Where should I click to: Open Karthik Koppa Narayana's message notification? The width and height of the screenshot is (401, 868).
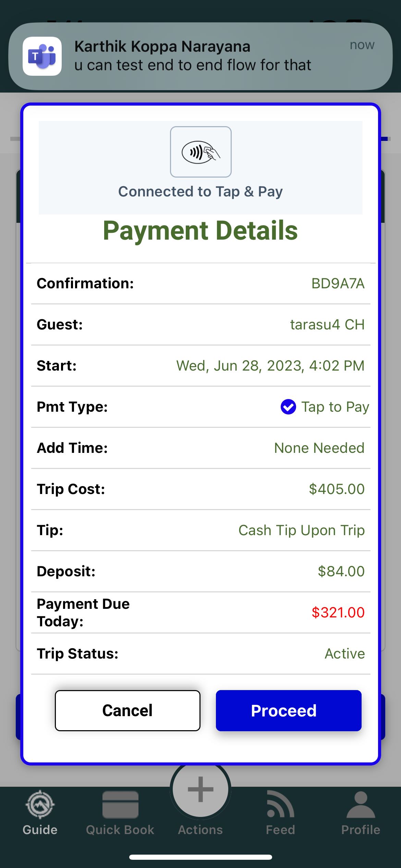pos(206,56)
